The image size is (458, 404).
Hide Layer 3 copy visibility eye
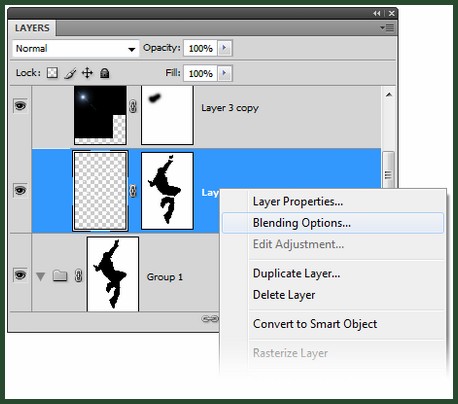[20, 106]
